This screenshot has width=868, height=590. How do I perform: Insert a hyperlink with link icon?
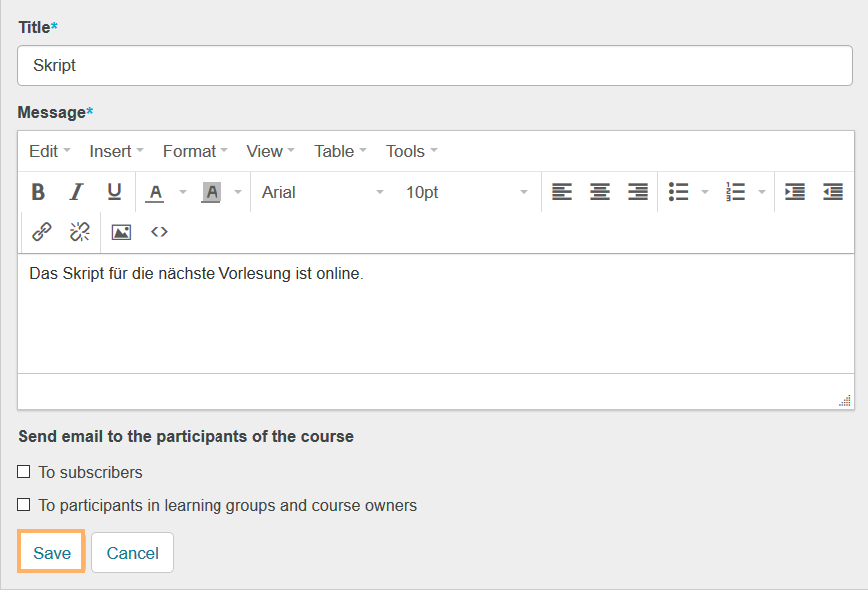pyautogui.click(x=42, y=232)
